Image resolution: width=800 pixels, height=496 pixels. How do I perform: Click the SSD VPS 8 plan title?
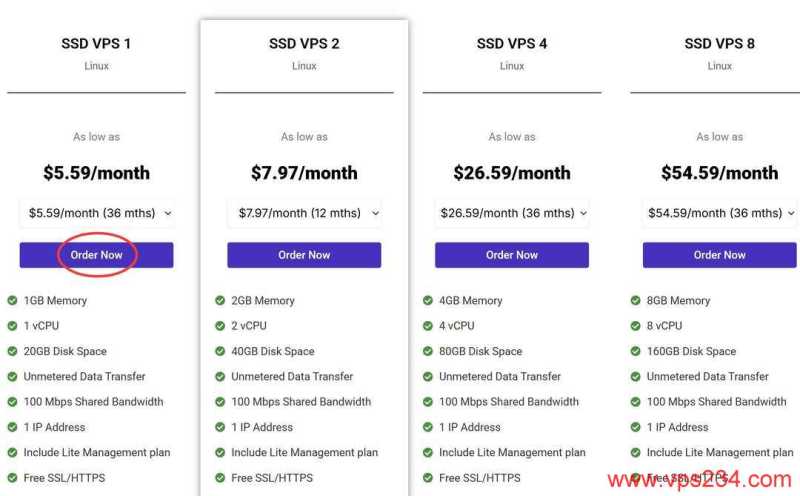tap(720, 44)
